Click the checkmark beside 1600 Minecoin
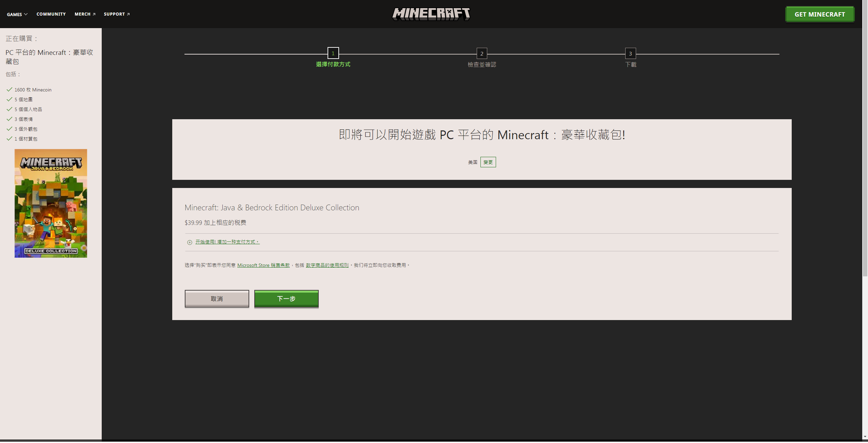This screenshot has height=443, width=868. [9, 90]
